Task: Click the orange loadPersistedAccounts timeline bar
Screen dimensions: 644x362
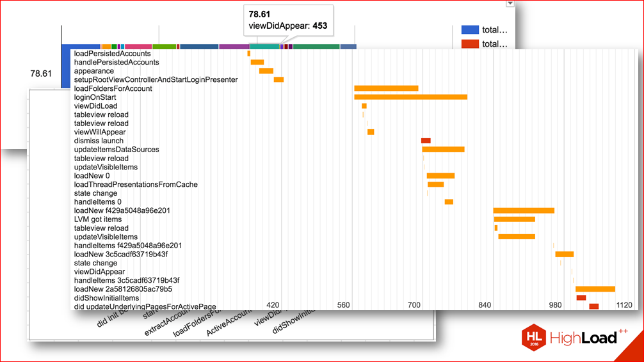Action: [249, 53]
